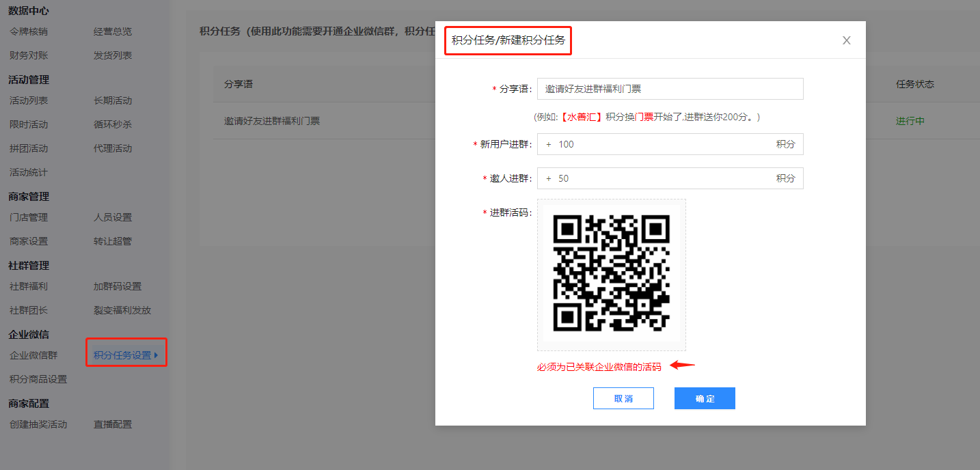
Task: Navigate to 门店管理
Action: 29,217
